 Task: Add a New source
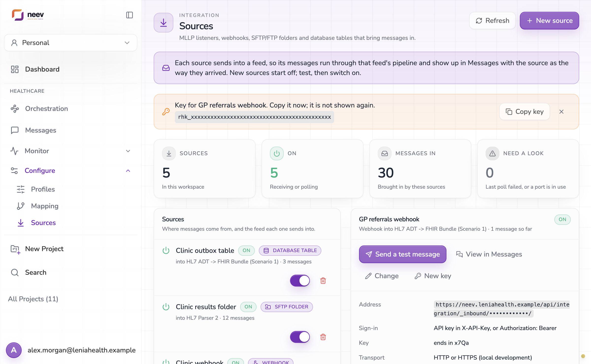click(x=549, y=21)
